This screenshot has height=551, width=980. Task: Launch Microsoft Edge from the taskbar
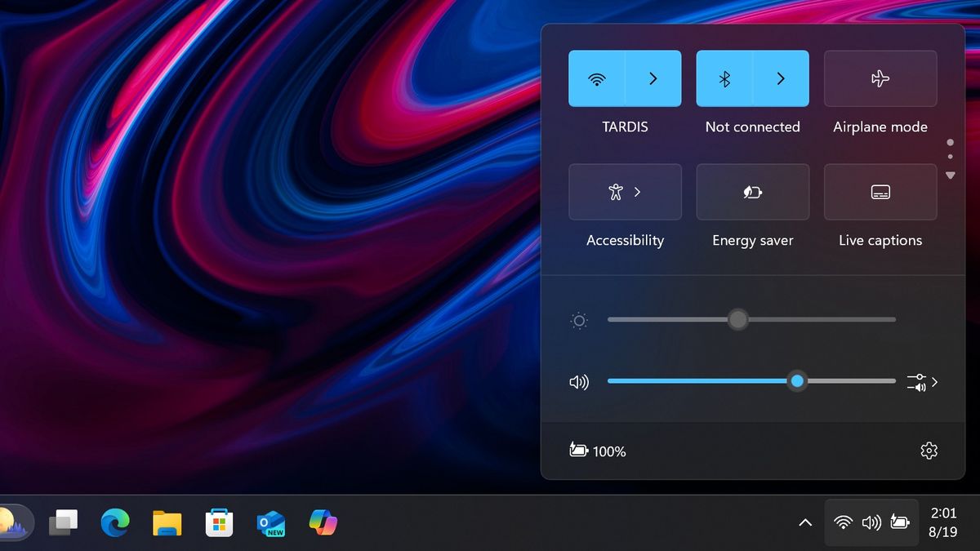coord(114,522)
